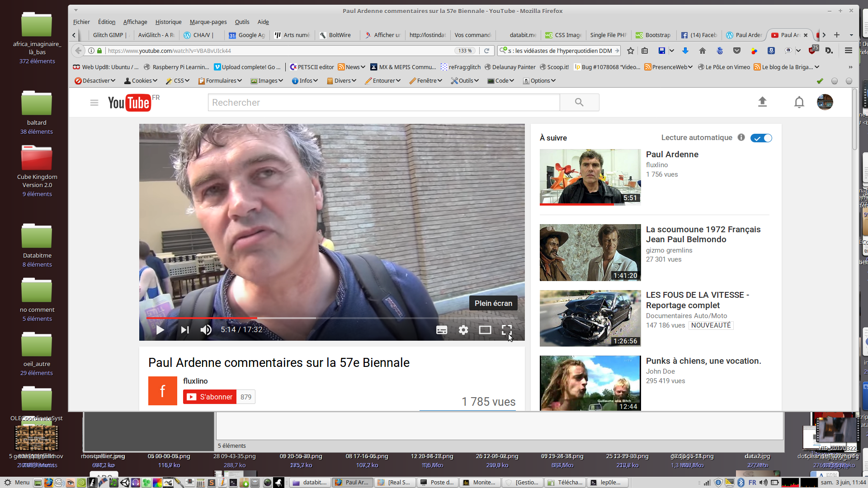This screenshot has width=868, height=488.
Task: Toggle Lecture automatique switch
Action: 761,138
